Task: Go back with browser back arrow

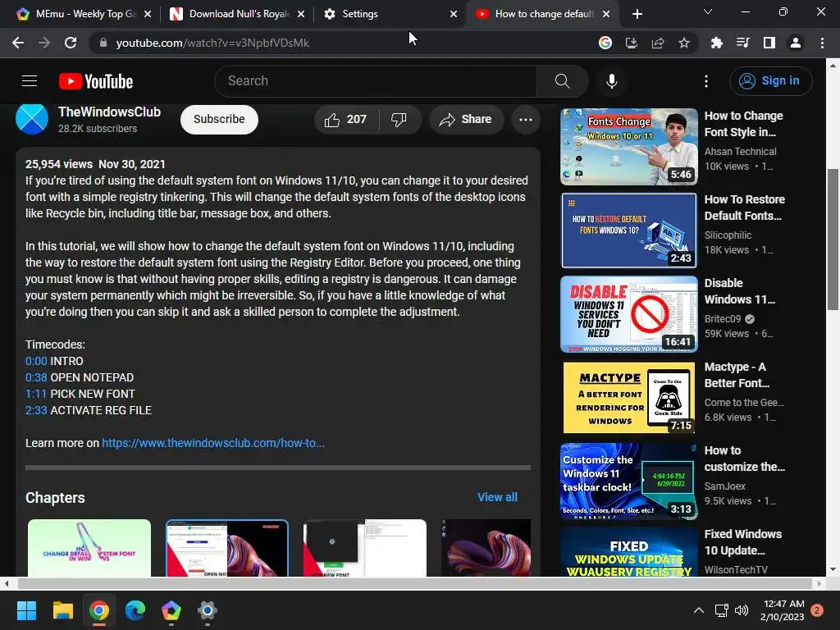Action: tap(18, 43)
